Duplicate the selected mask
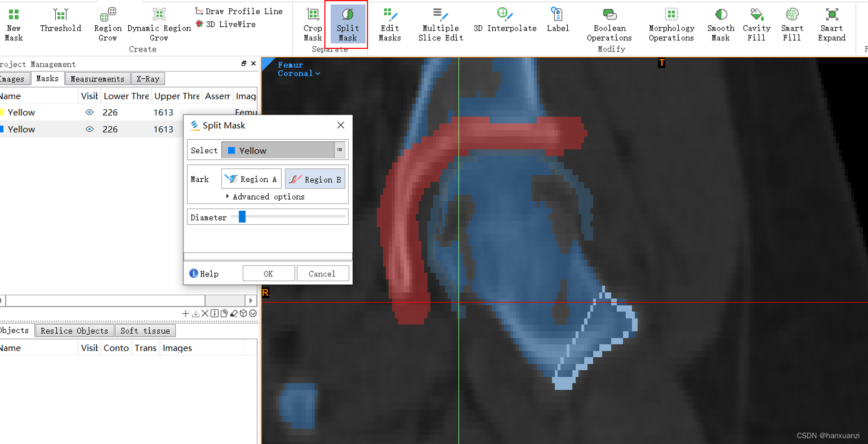 (224, 314)
